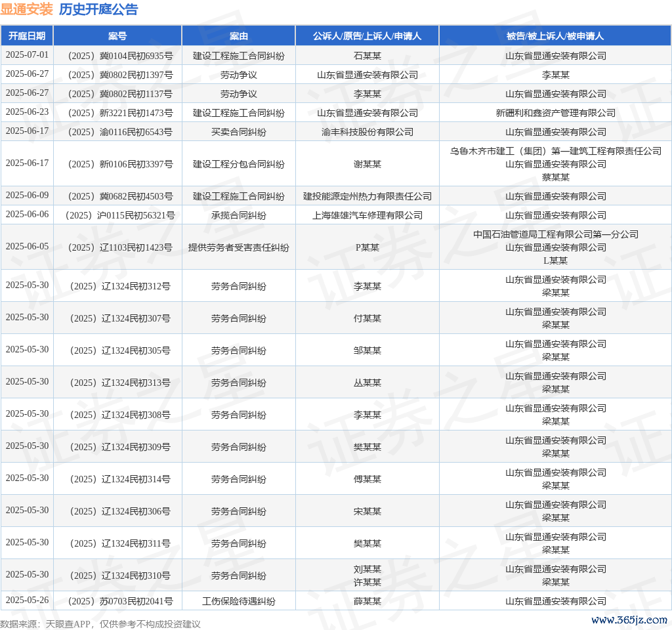Click plaintiff 上海雄雄汽车修理有限公司
Image resolution: width=672 pixels, height=630 pixels.
click(367, 215)
